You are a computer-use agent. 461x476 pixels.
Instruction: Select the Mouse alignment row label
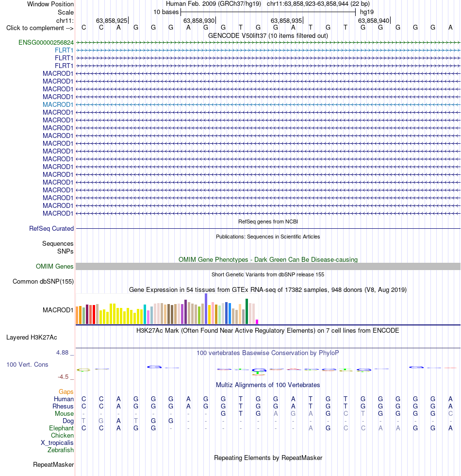[64, 413]
